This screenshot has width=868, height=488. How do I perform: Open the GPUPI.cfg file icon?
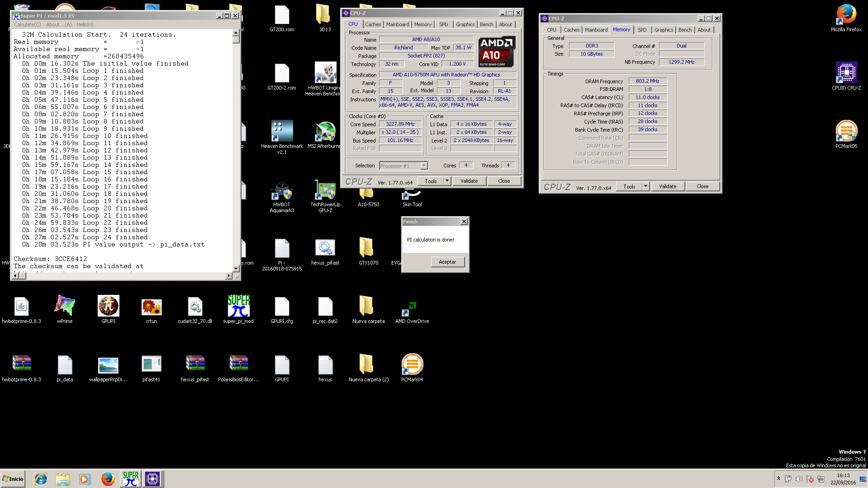[282, 310]
